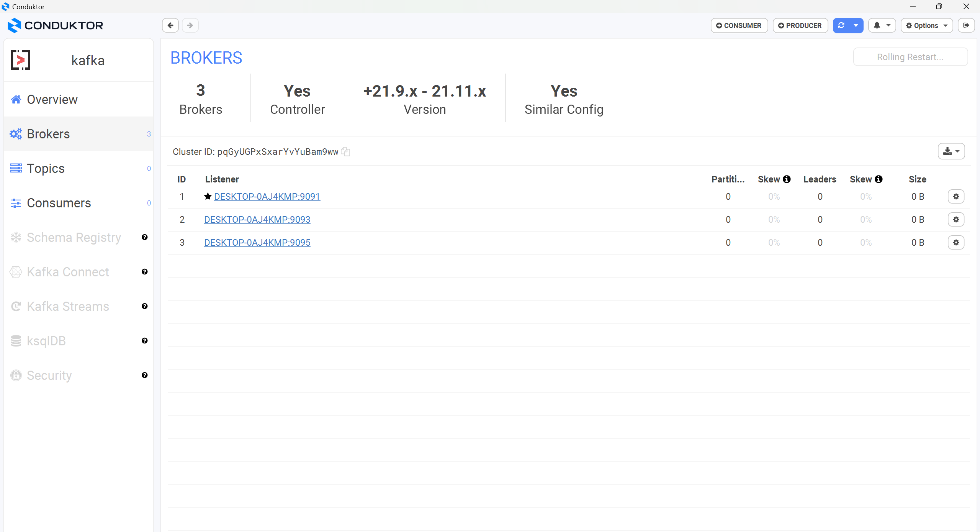Expand the refresh button dropdown arrow

pos(855,25)
